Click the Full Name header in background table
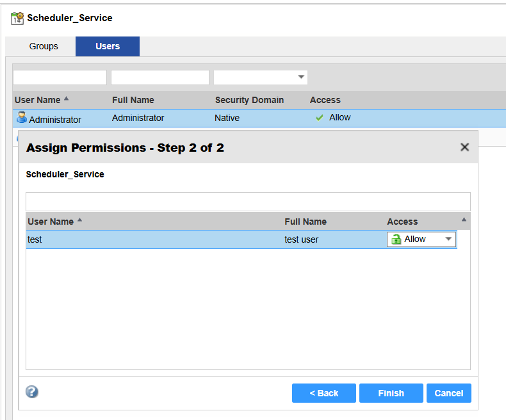The height and width of the screenshot is (420, 506). [133, 100]
